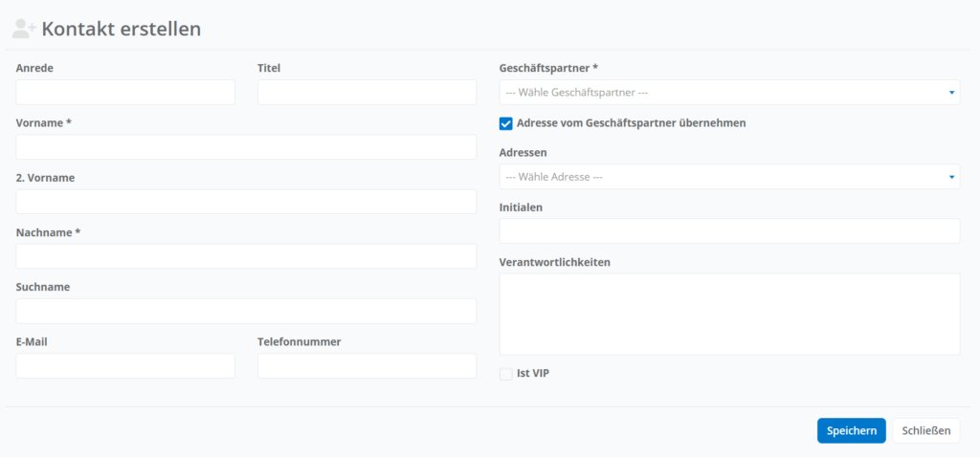Click the 'Kontakt erstellen' heading text
980x457 pixels.
(x=121, y=29)
